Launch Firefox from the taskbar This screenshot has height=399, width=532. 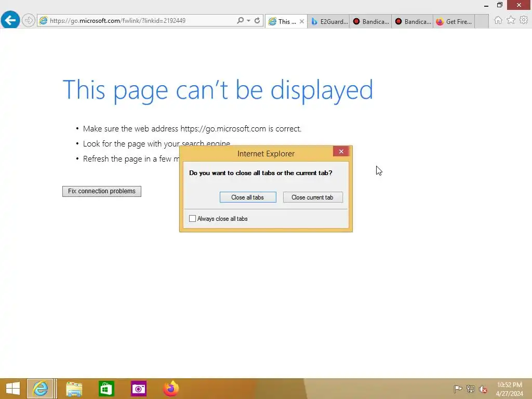coord(170,389)
